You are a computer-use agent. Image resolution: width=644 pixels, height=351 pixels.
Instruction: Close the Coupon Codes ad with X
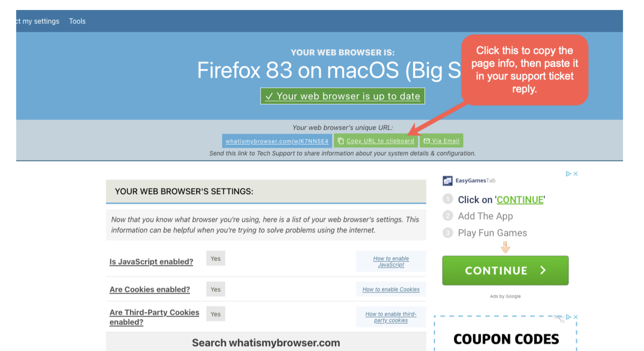tap(576, 317)
